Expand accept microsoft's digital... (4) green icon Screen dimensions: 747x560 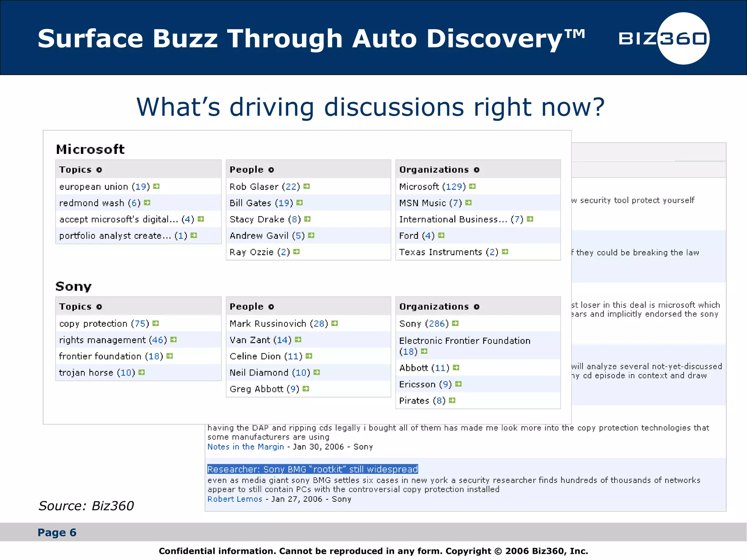coord(201,219)
